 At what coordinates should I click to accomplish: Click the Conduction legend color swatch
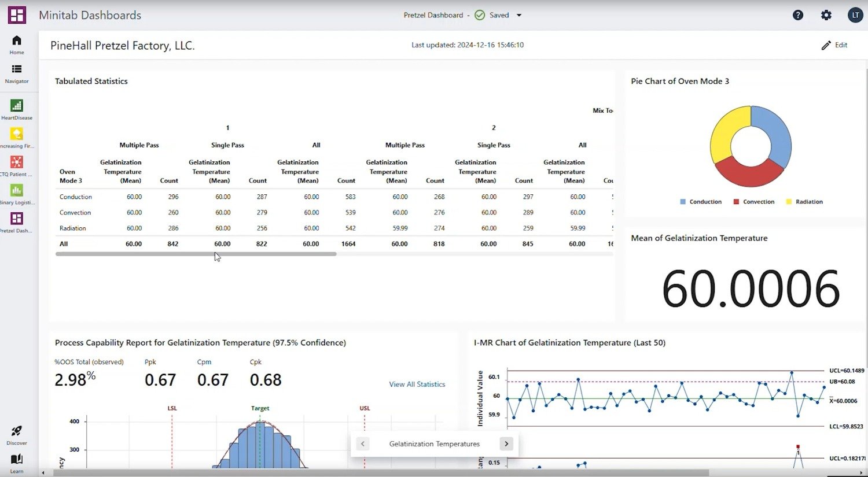683,202
